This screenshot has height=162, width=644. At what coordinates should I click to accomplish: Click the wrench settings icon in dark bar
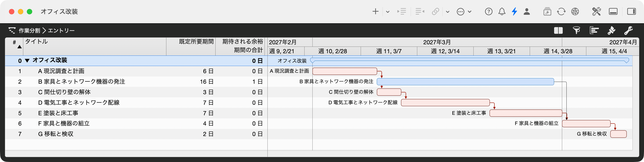click(x=629, y=30)
